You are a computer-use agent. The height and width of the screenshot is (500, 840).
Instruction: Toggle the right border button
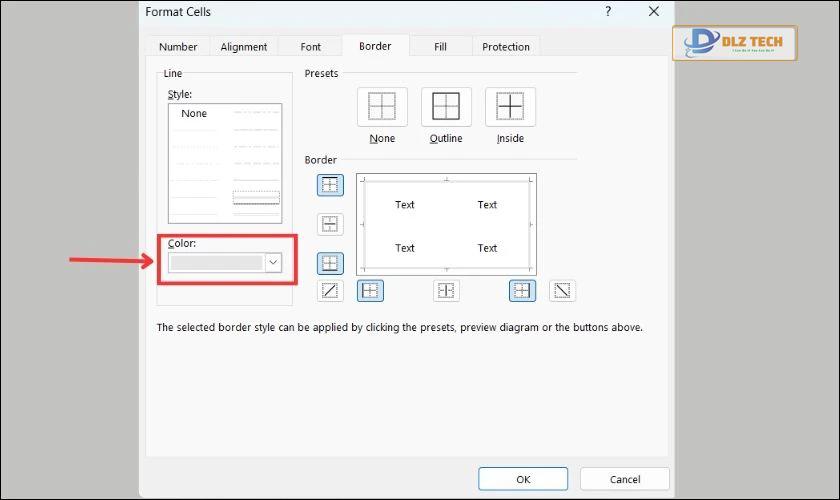[x=522, y=290]
